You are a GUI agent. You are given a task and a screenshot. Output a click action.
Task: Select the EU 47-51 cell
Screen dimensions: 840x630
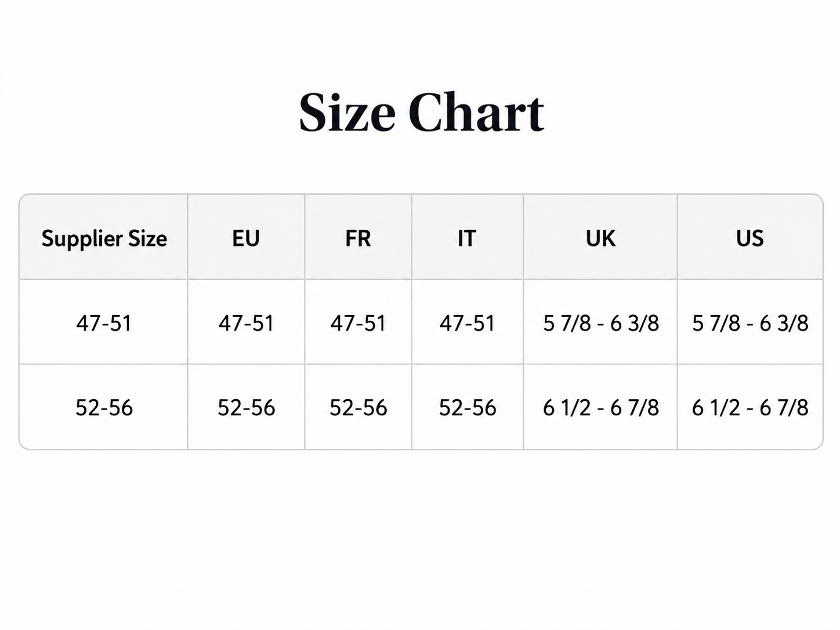(246, 323)
